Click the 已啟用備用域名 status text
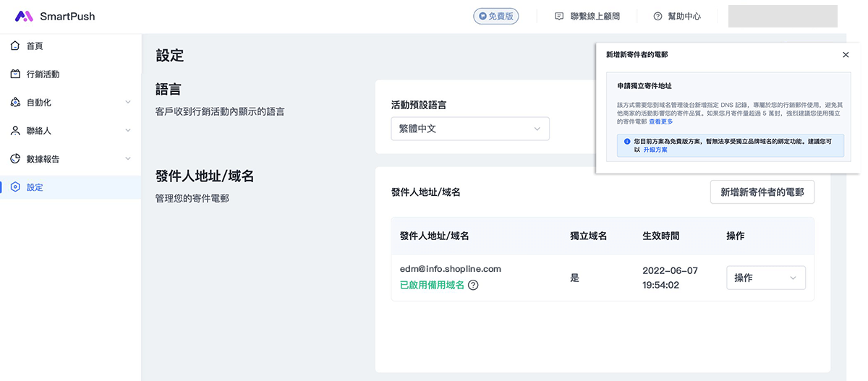Viewport: 868px width, 381px height. pyautogui.click(x=432, y=285)
